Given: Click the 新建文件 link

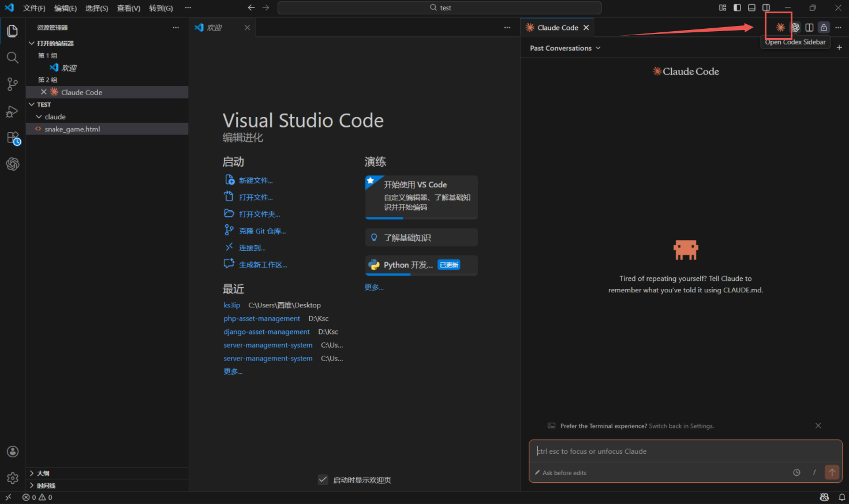Looking at the screenshot, I should click(x=256, y=180).
